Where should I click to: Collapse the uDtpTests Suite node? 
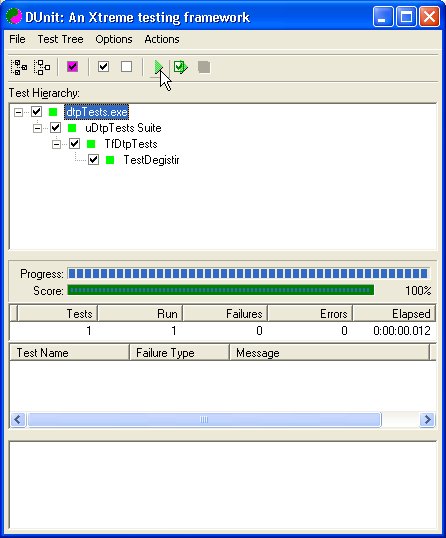coord(37,128)
